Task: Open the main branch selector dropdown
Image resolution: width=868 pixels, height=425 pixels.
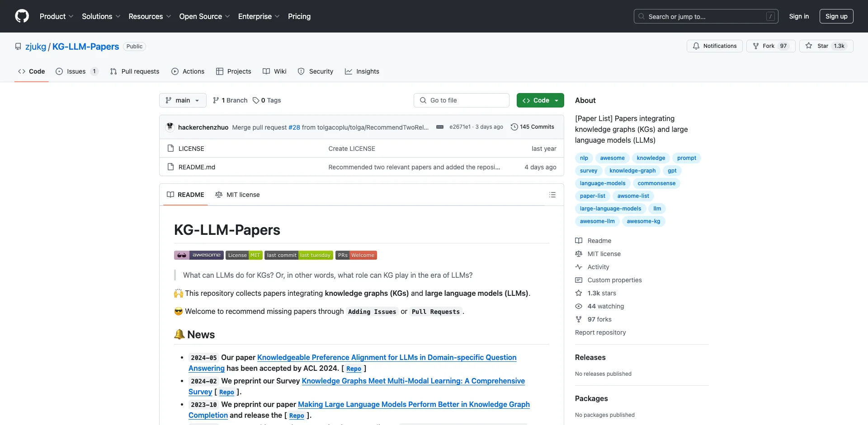Action: (183, 100)
